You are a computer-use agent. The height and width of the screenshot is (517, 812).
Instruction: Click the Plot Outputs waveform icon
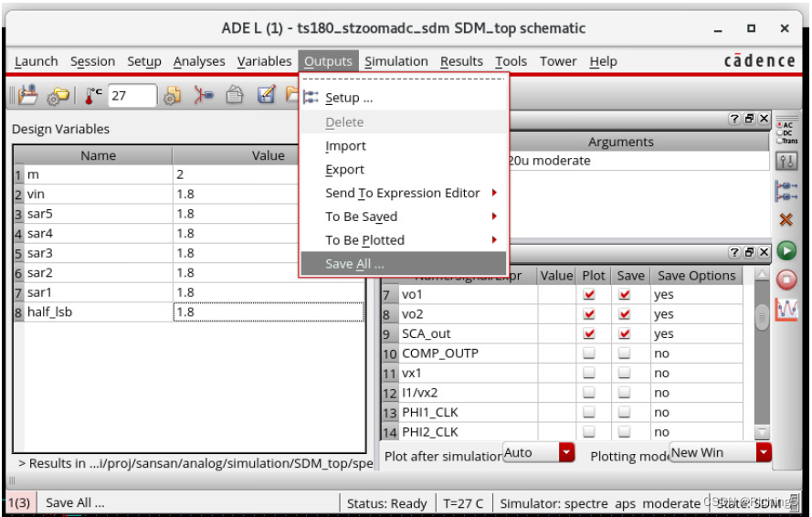786,310
